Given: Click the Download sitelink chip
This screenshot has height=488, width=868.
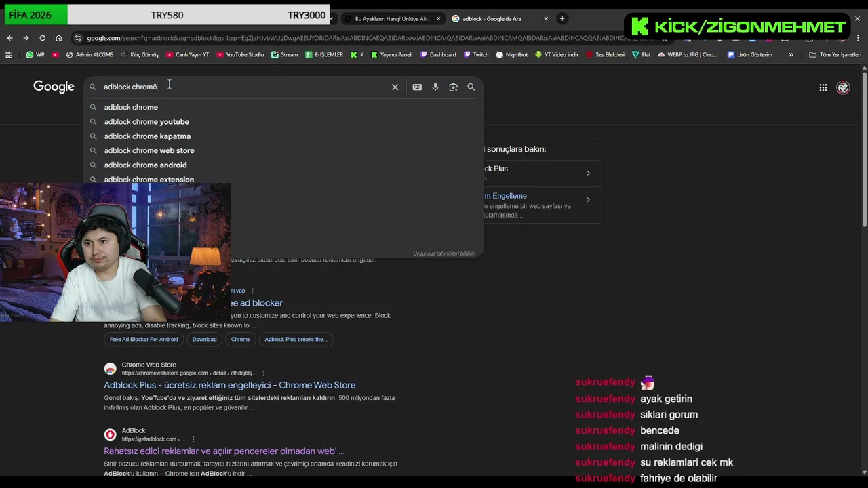Looking at the screenshot, I should point(204,339).
